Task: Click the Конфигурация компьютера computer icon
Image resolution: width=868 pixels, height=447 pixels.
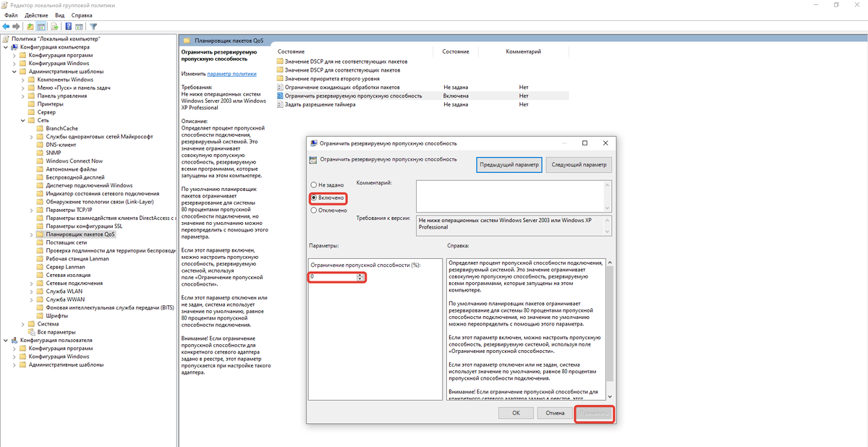Action: pyautogui.click(x=14, y=47)
